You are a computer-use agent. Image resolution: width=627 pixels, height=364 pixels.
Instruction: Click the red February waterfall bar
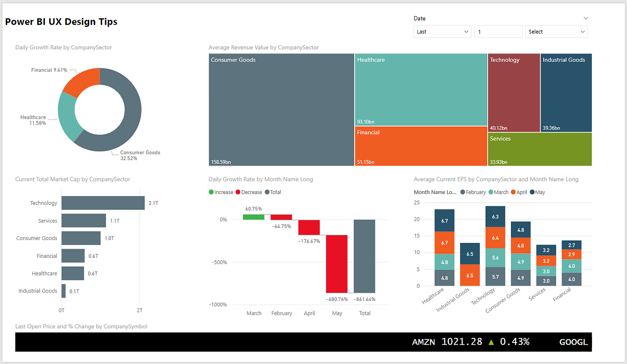click(x=281, y=217)
